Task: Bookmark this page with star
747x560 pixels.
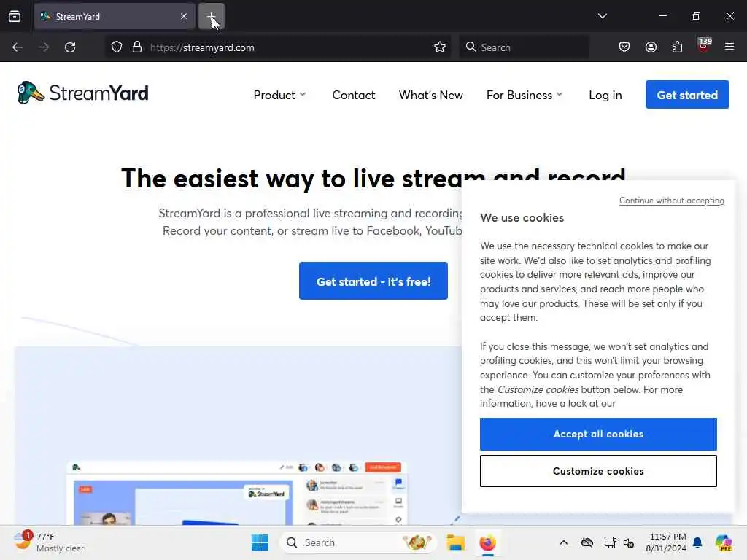Action: 440,47
